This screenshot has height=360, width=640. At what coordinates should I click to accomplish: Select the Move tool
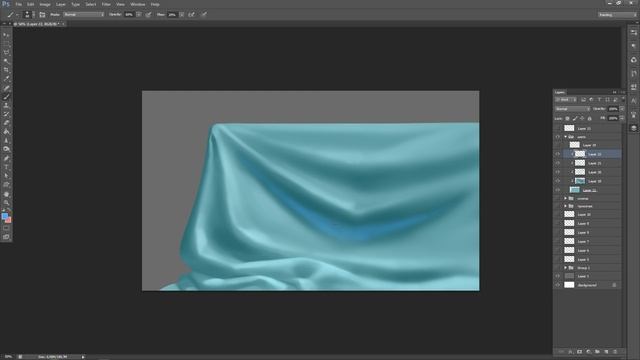coord(6,35)
